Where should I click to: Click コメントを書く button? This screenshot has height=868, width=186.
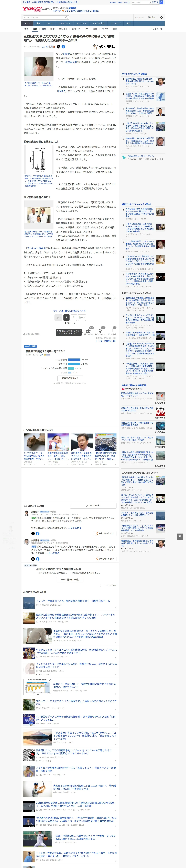[x=93, y=505]
